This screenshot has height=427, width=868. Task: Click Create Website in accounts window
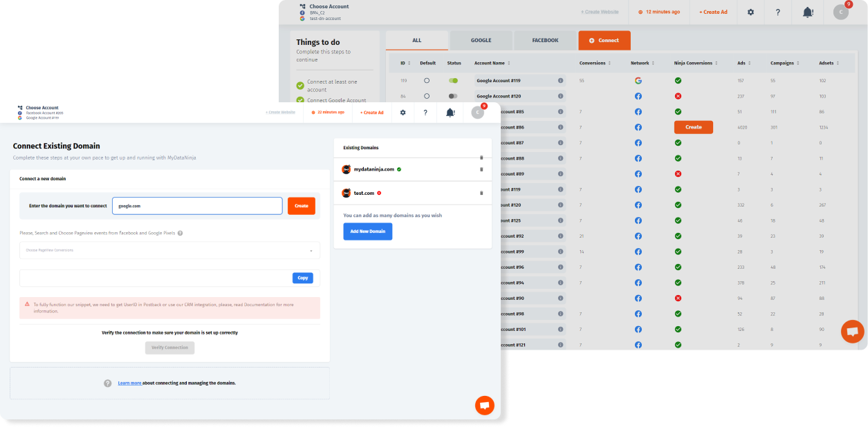point(600,12)
